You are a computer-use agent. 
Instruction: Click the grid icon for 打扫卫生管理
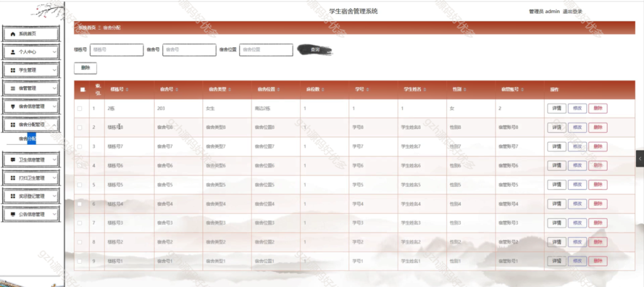pyautogui.click(x=13, y=178)
